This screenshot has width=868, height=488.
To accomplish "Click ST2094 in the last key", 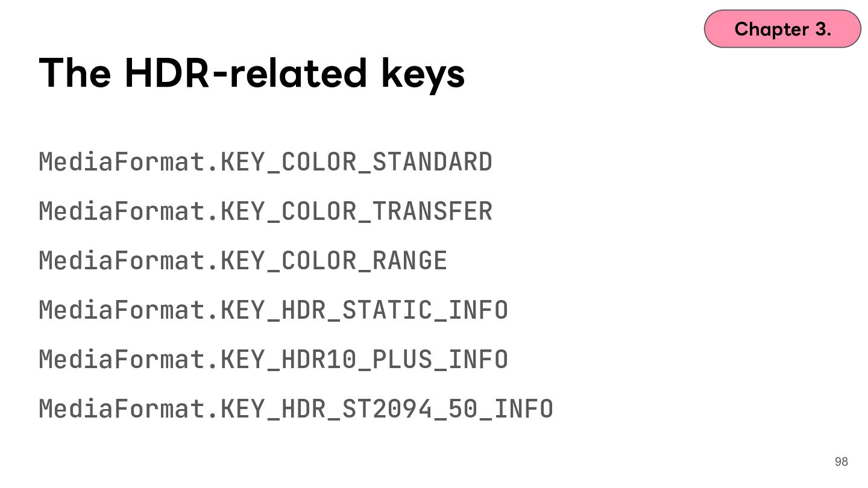I will pyautogui.click(x=387, y=410).
